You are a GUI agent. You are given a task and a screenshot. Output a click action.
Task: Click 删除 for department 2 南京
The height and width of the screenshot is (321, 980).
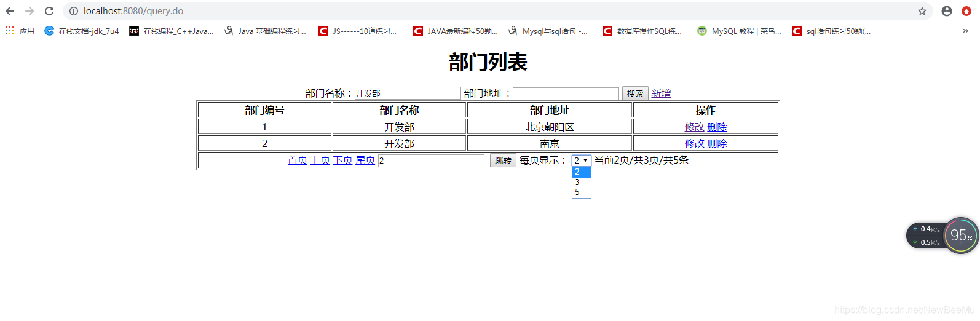pos(717,143)
